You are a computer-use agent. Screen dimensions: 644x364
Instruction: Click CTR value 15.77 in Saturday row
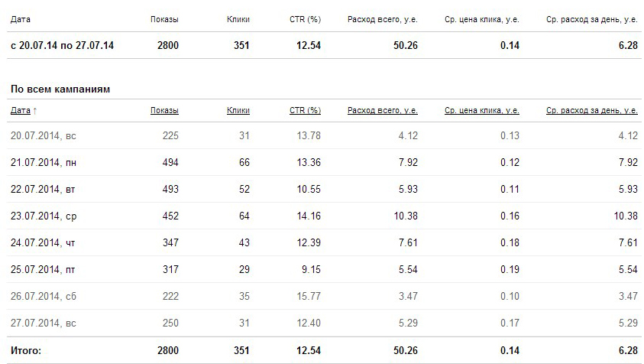tap(309, 296)
